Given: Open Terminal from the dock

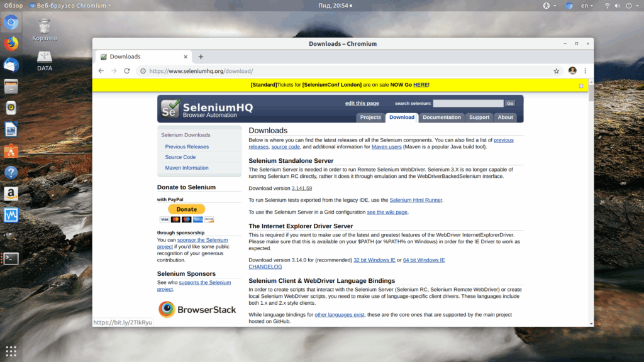Looking at the screenshot, I should [11, 258].
